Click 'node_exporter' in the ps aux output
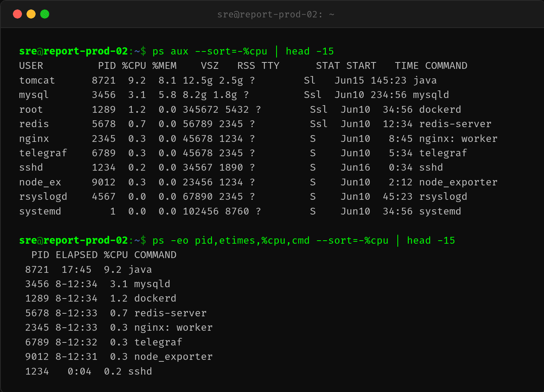544x392 pixels. click(x=458, y=182)
